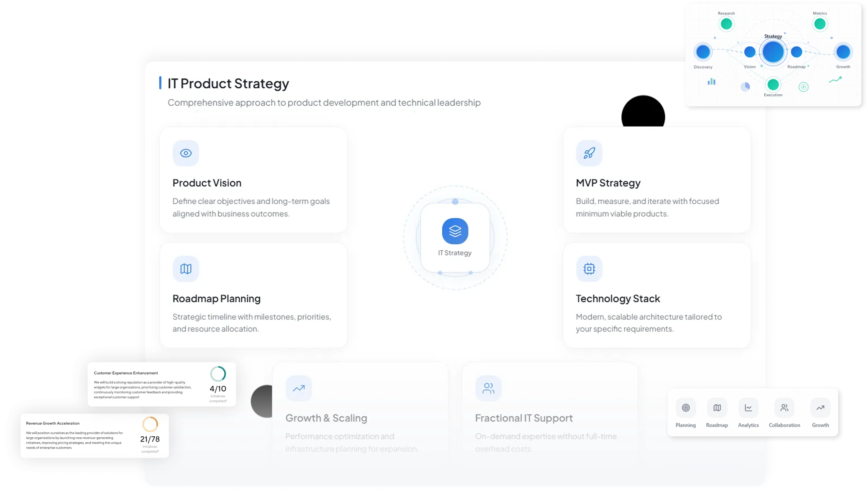Click the rocket icon on MVP Strategy card
Screen dimensions: 868x492
(x=589, y=153)
